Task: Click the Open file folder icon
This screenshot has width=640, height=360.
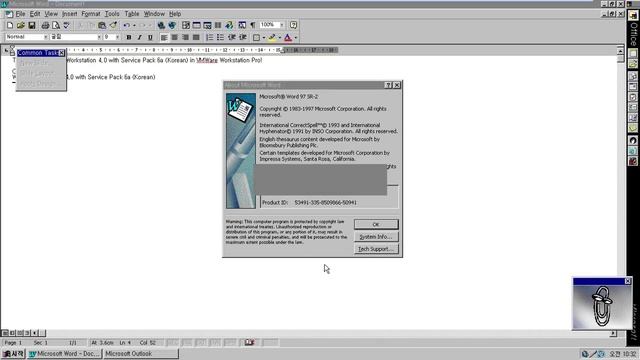Action: [21, 25]
